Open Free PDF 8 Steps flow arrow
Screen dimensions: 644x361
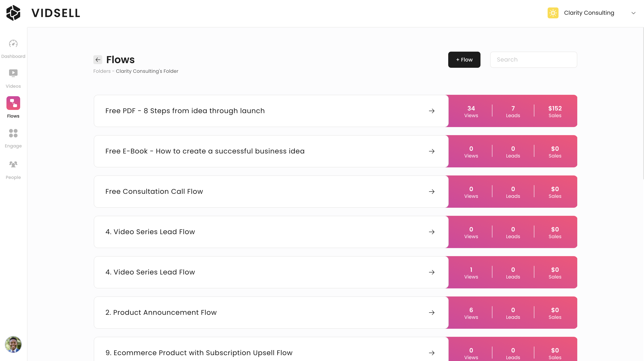(431, 111)
